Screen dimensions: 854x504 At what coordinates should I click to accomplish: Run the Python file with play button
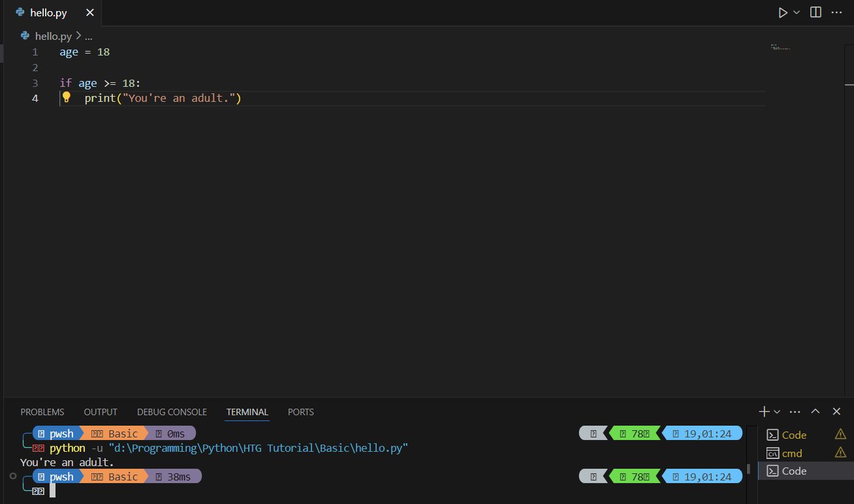pyautogui.click(x=783, y=12)
